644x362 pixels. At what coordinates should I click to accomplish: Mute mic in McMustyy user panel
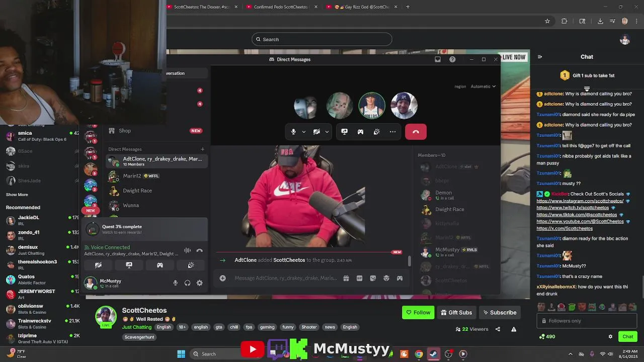[x=175, y=283]
